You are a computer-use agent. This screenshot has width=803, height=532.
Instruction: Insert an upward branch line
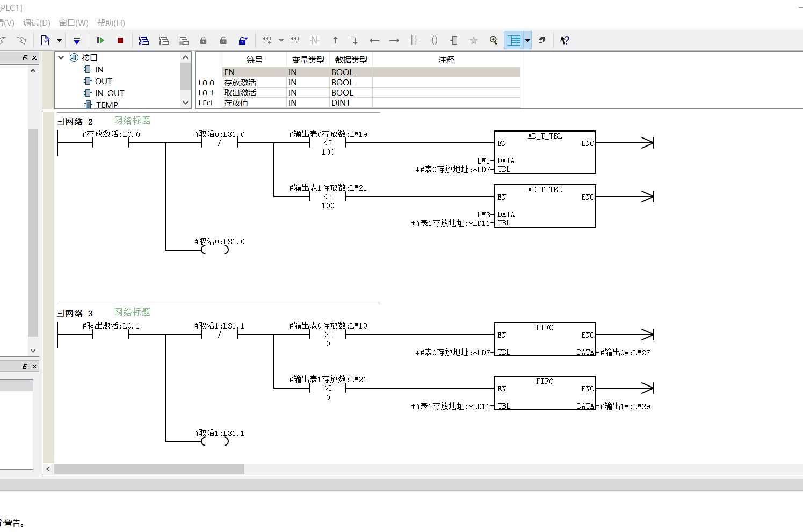tap(335, 40)
